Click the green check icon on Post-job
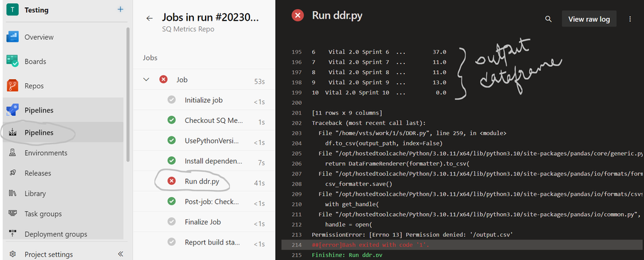Viewport: 644px width, 260px height. pos(171,201)
